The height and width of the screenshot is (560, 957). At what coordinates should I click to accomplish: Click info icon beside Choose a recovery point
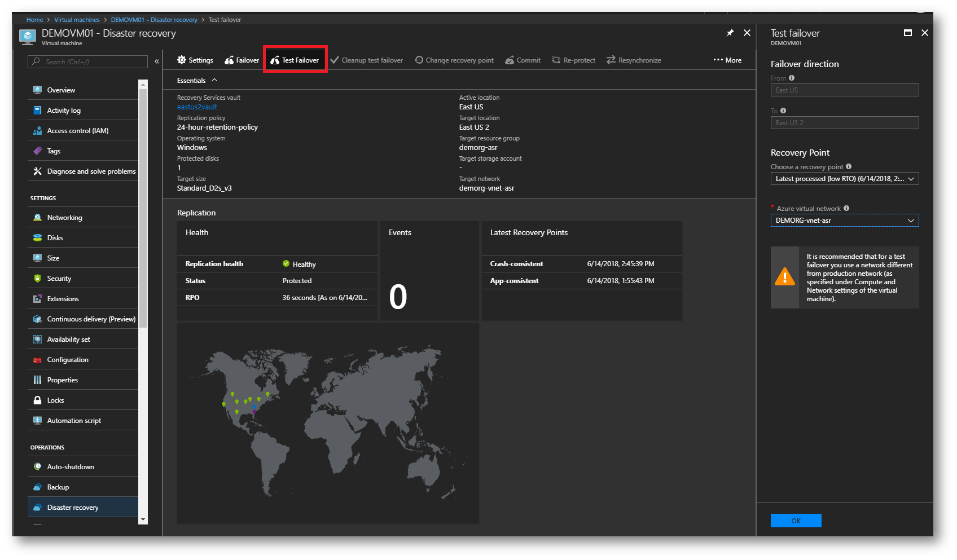point(849,166)
